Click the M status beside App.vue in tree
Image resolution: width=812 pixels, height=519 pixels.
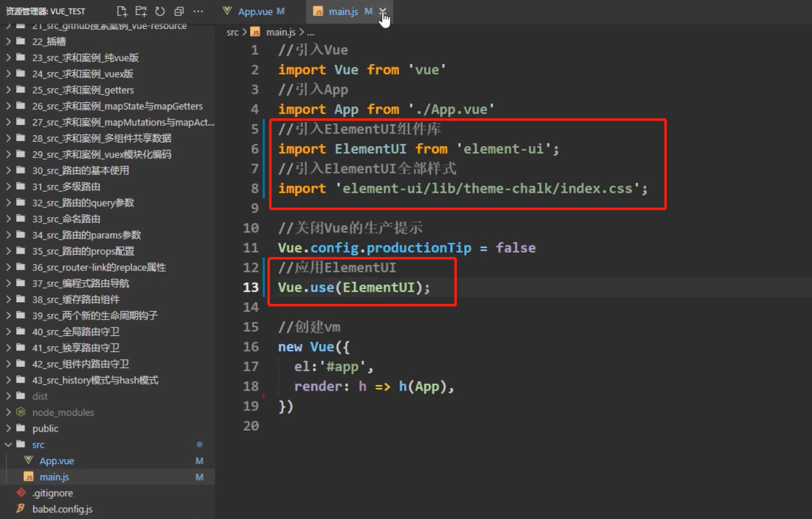pyautogui.click(x=199, y=461)
